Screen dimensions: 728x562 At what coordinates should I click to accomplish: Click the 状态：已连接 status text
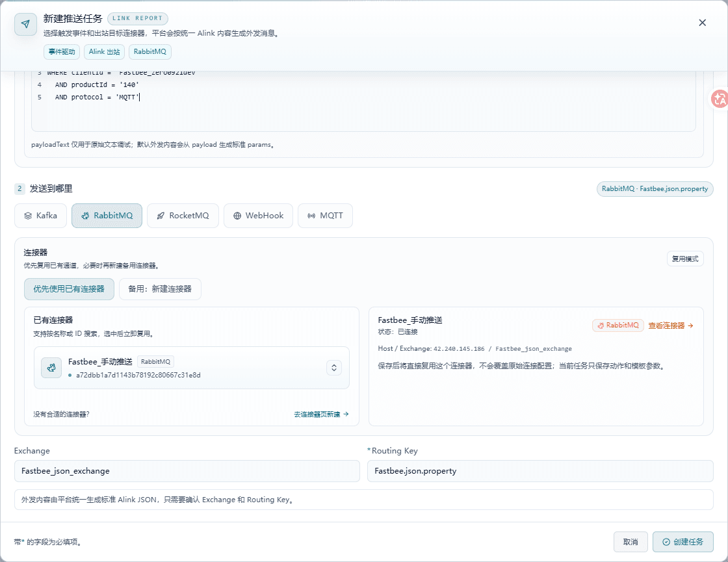coord(398,332)
